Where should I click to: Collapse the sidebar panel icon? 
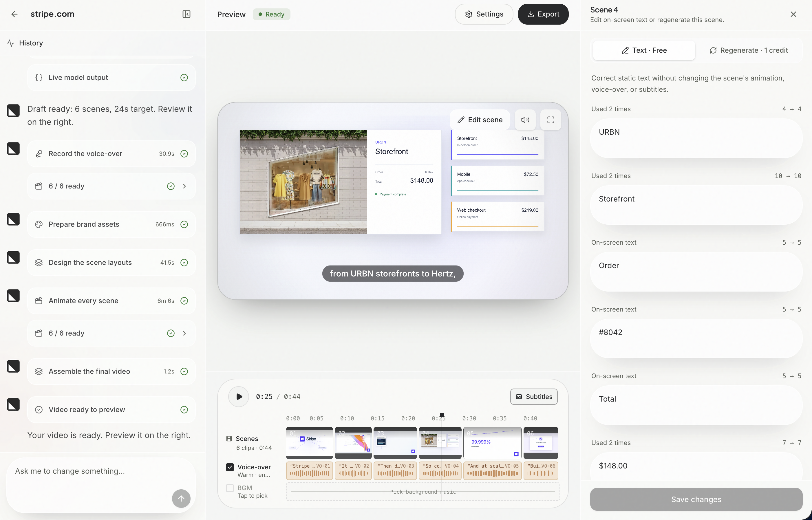pos(186,14)
